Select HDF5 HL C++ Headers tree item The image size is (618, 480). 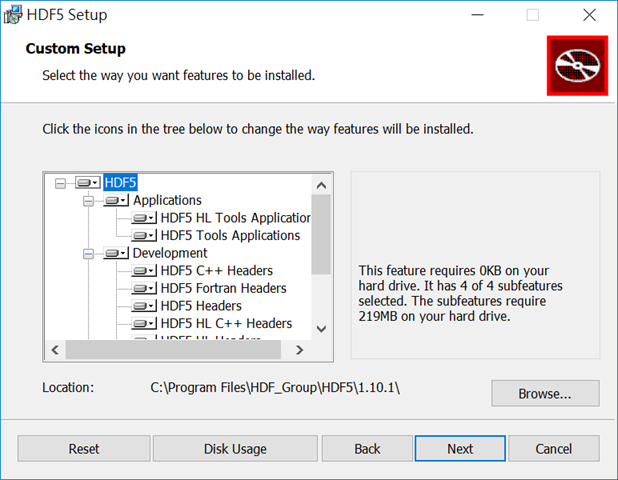click(226, 324)
